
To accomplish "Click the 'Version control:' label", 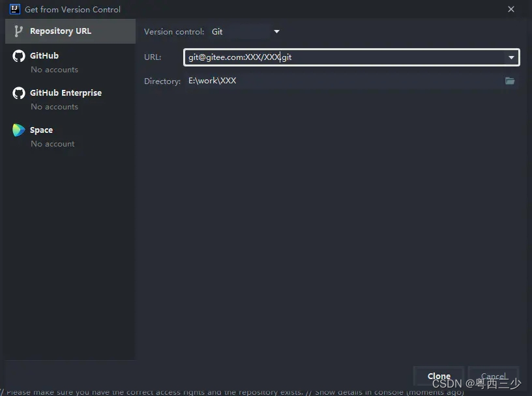I will click(x=174, y=31).
